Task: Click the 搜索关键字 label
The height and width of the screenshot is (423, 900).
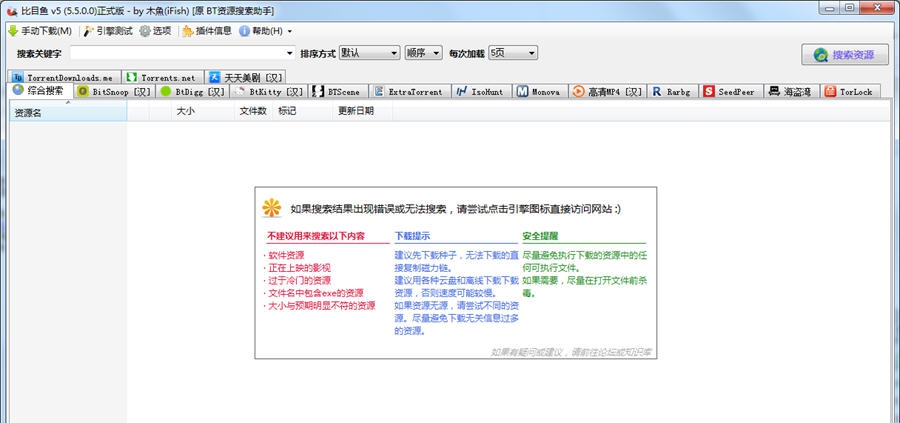Action: click(x=39, y=53)
